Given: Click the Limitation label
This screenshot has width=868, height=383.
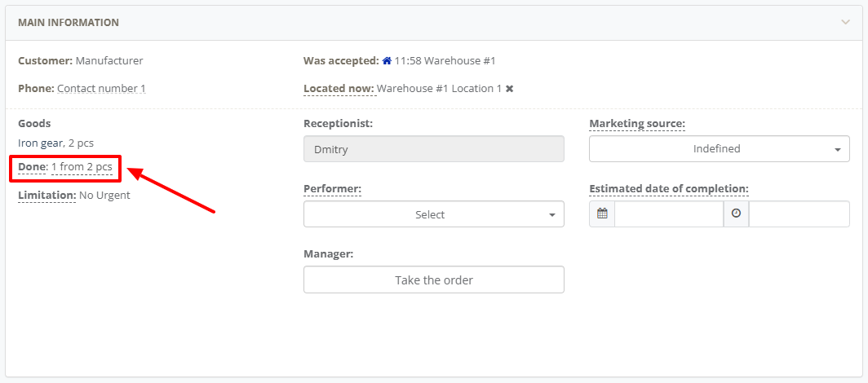Looking at the screenshot, I should tap(46, 195).
